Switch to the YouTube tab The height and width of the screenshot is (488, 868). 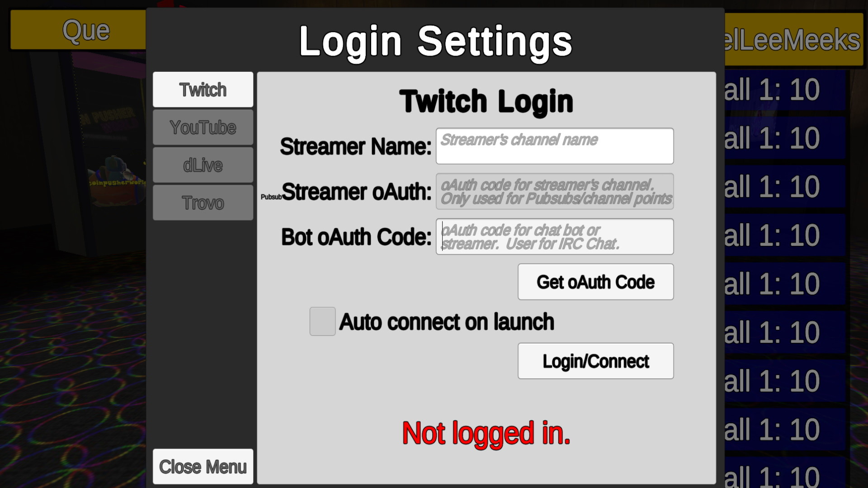[203, 127]
